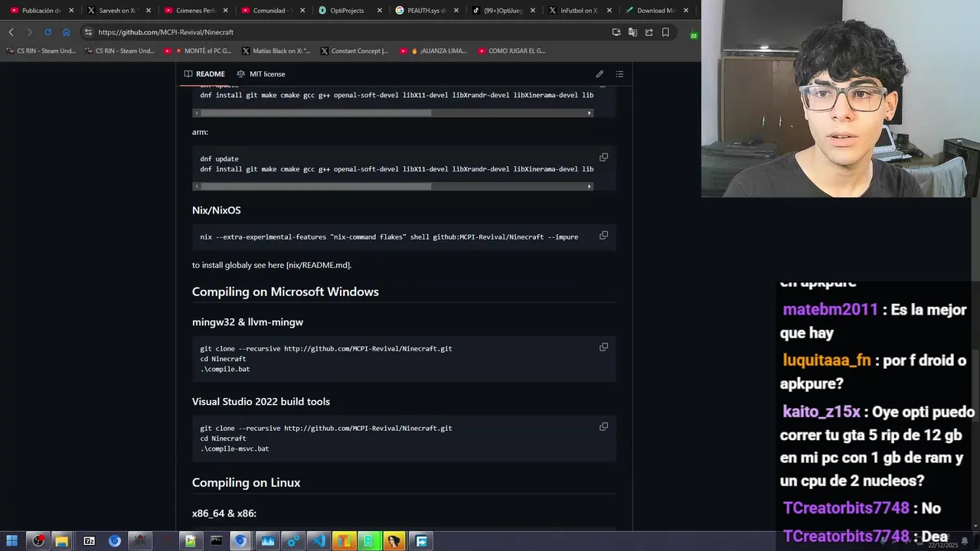Bookmark this page
Screen dimensions: 980x551
pyautogui.click(x=665, y=32)
